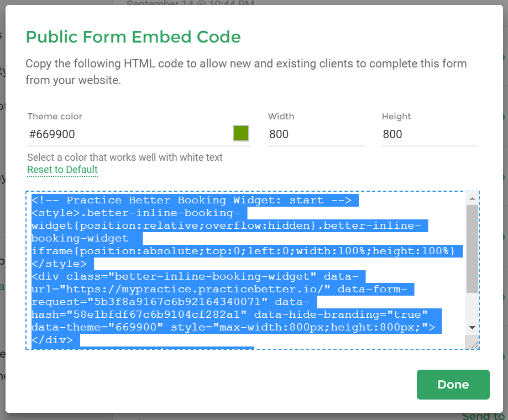The width and height of the screenshot is (508, 420).
Task: Click the textarea resize grip icon
Action: pos(474,344)
